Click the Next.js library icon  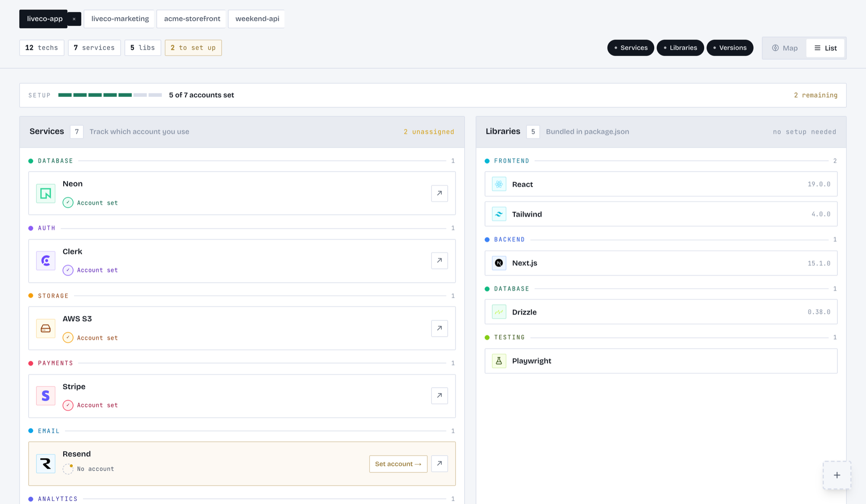[x=499, y=263]
